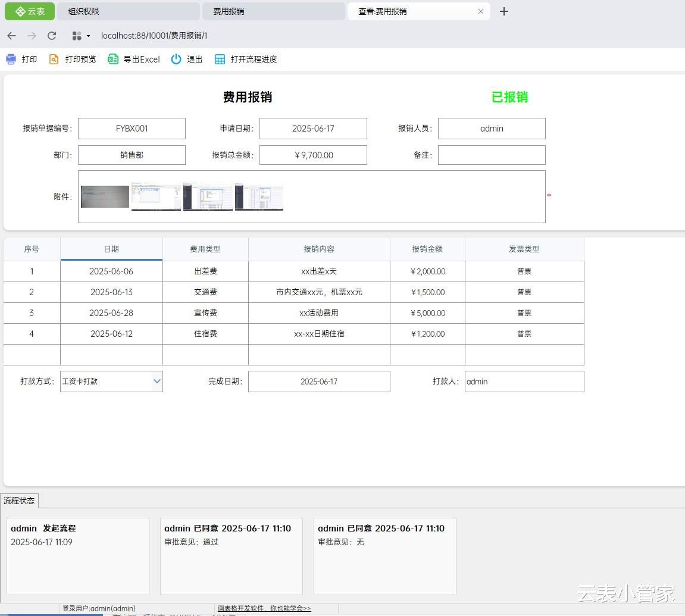Image resolution: width=685 pixels, height=616 pixels.
Task: Open 打开流程进度 table icon
Action: pyautogui.click(x=220, y=60)
